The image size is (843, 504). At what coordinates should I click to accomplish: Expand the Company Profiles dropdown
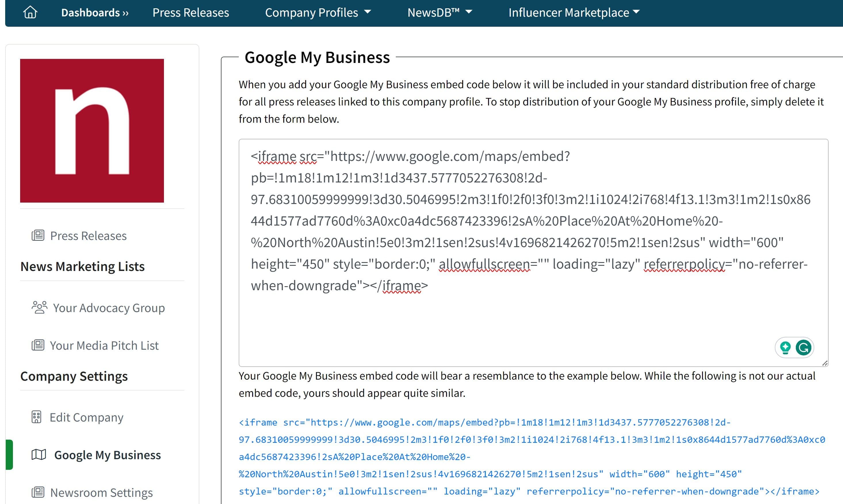pyautogui.click(x=318, y=13)
